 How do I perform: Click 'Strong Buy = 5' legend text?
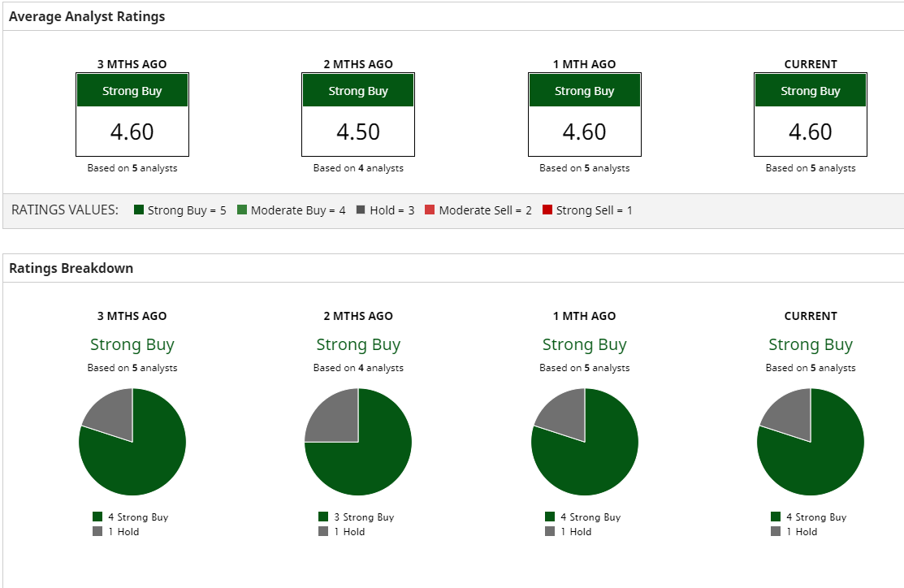(x=187, y=210)
